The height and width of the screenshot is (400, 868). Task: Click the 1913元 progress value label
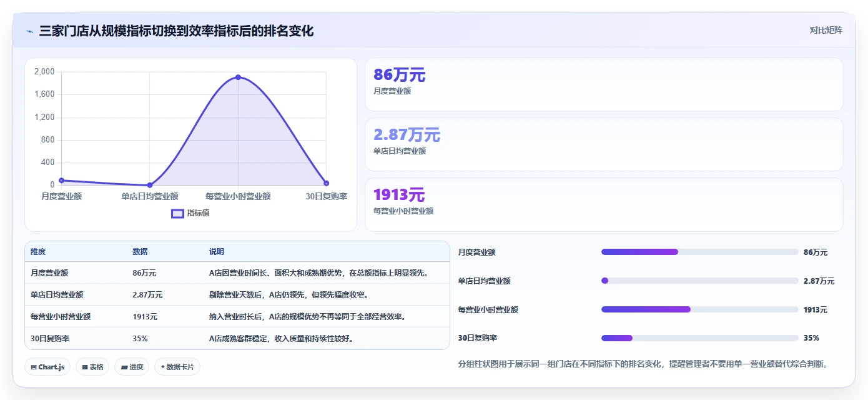pyautogui.click(x=816, y=309)
